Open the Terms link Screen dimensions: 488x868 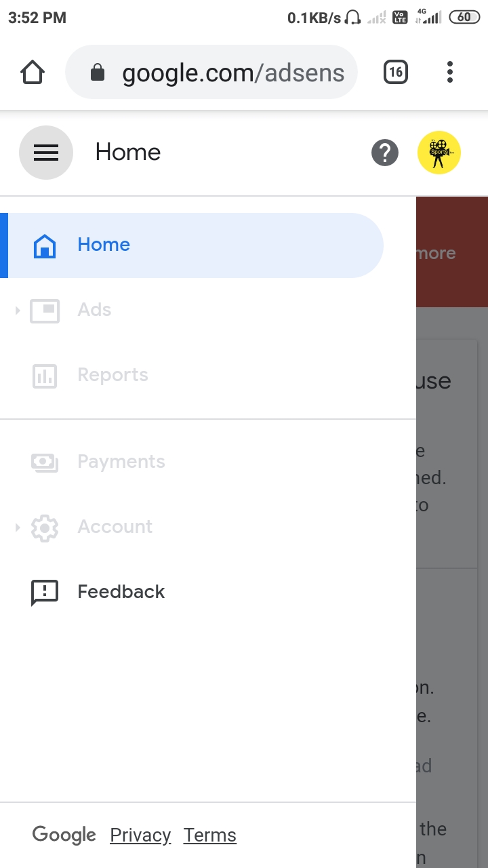pyautogui.click(x=210, y=835)
